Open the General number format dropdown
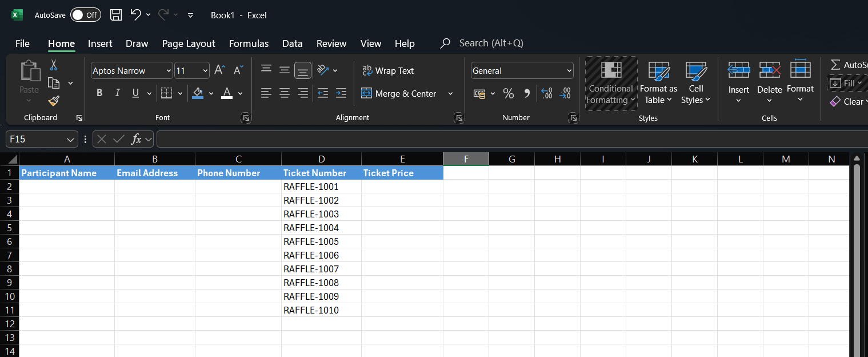Screen dimensions: 868x357 (569, 71)
